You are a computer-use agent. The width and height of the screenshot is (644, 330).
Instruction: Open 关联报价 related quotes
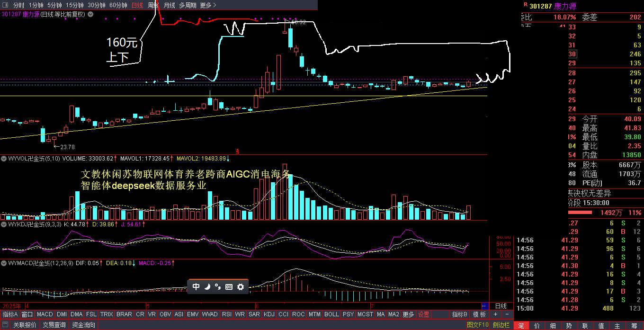point(25,325)
